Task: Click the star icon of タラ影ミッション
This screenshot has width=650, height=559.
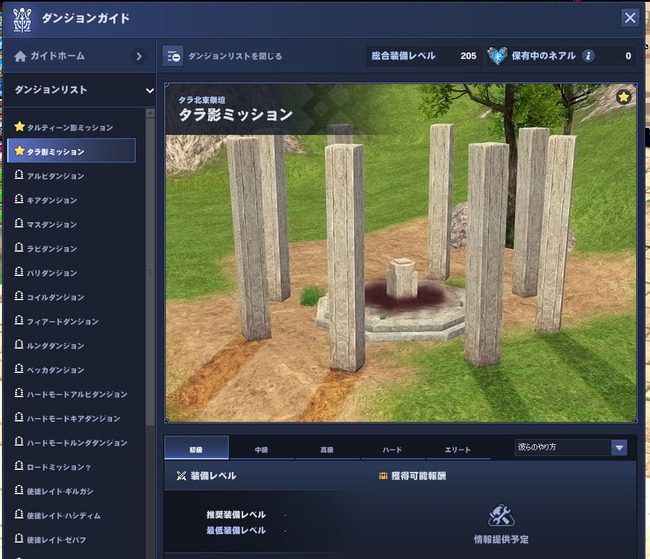Action: [x=19, y=151]
